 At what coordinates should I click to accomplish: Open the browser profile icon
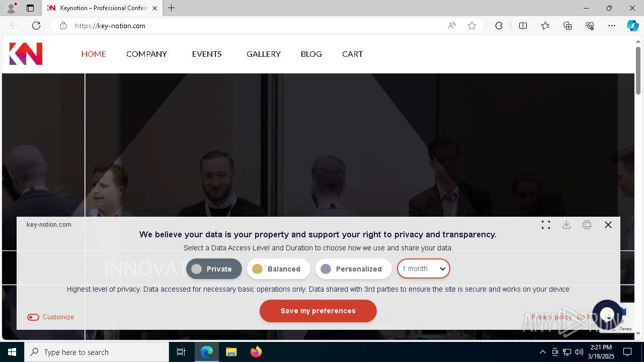click(11, 8)
